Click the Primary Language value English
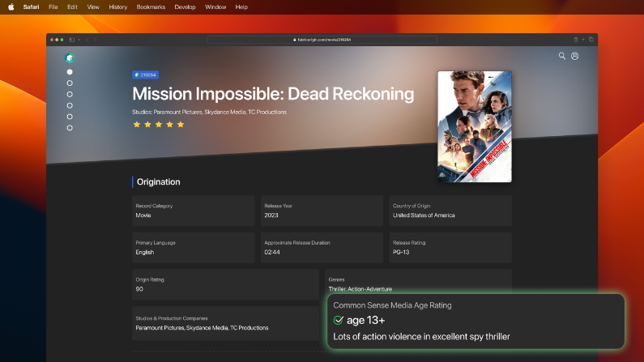 (x=145, y=252)
